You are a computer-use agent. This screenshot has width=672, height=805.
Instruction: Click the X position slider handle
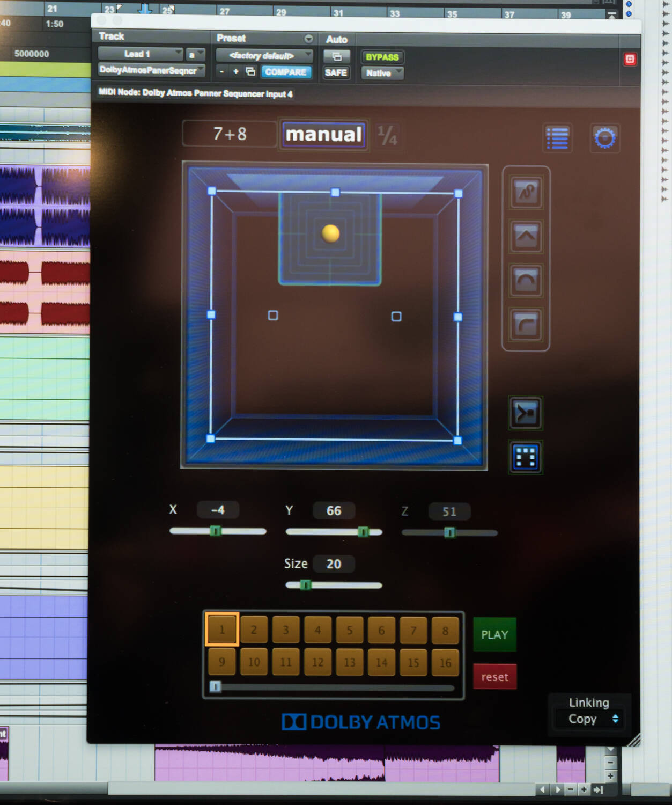coord(216,531)
